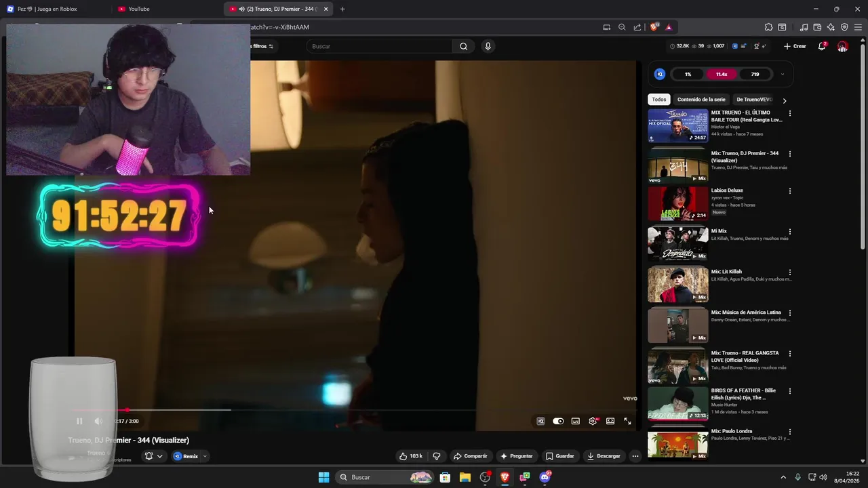Open YouTube notifications bell
The height and width of the screenshot is (488, 868).
(822, 46)
